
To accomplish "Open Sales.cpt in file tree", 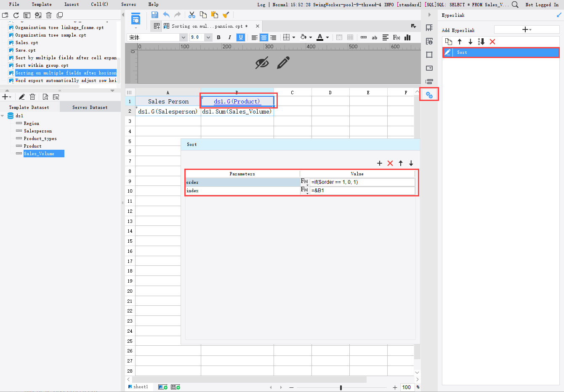I will tap(27, 42).
